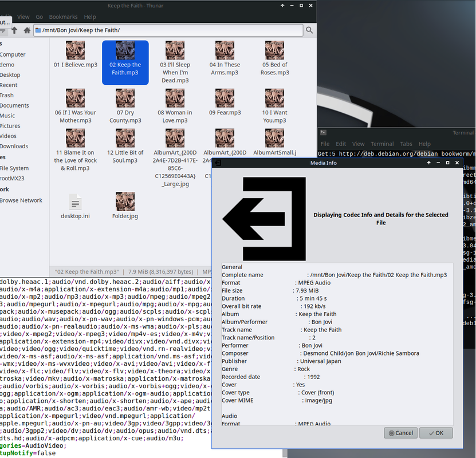Screen dimensions: 476x458
Task: Click the Thunar path bar /mnt/Bon Jovi/Keep the Faith/
Action: [168, 30]
